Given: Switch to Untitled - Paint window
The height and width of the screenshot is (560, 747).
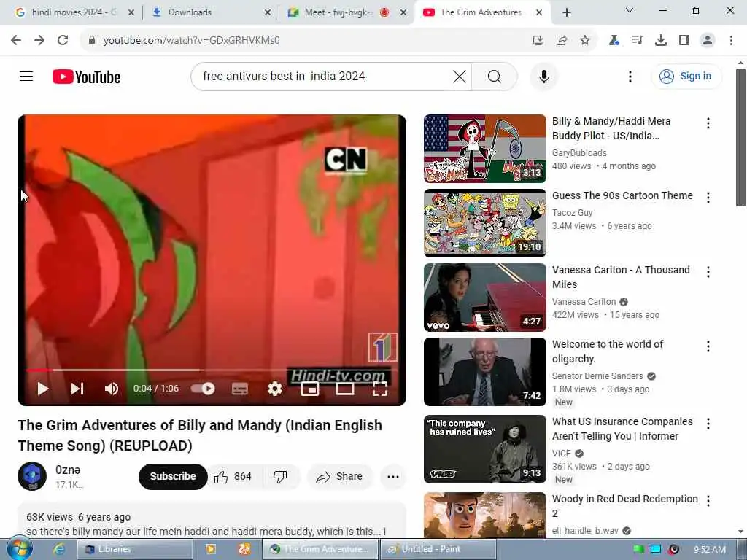Looking at the screenshot, I should [438, 549].
